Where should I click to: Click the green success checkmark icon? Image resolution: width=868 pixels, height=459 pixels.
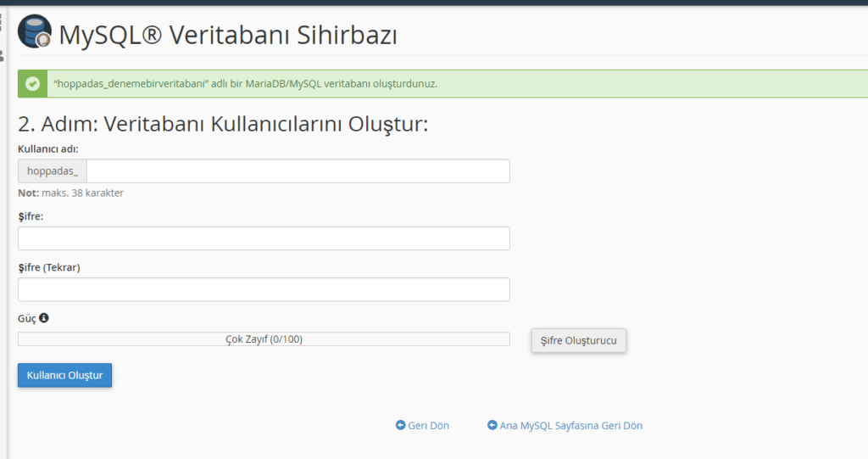[33, 84]
